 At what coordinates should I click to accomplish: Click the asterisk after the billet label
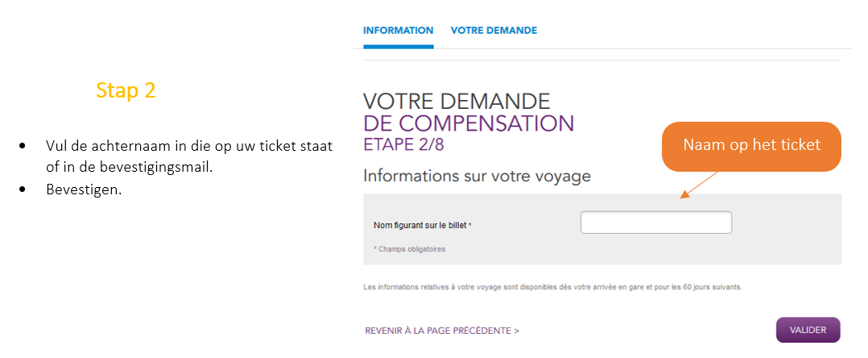(x=469, y=225)
